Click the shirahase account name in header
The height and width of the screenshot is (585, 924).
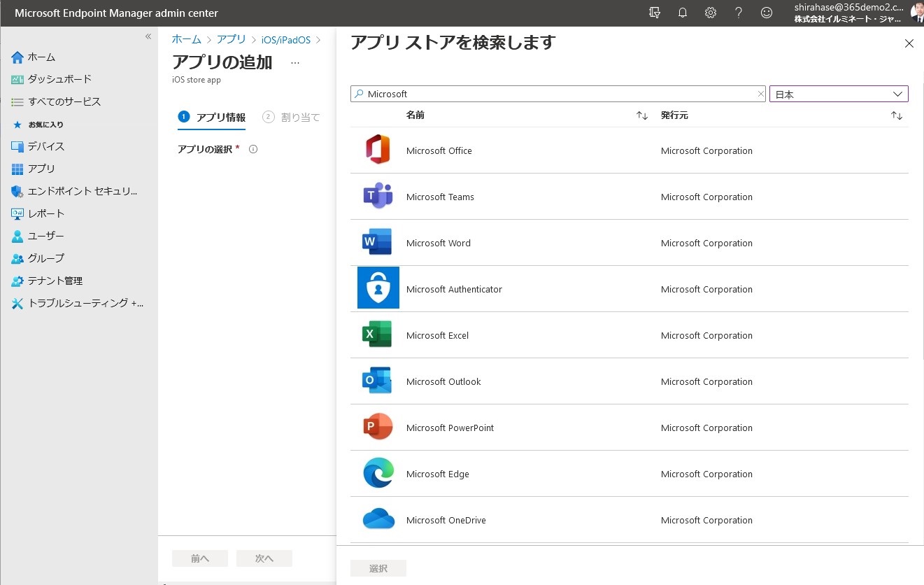click(848, 7)
